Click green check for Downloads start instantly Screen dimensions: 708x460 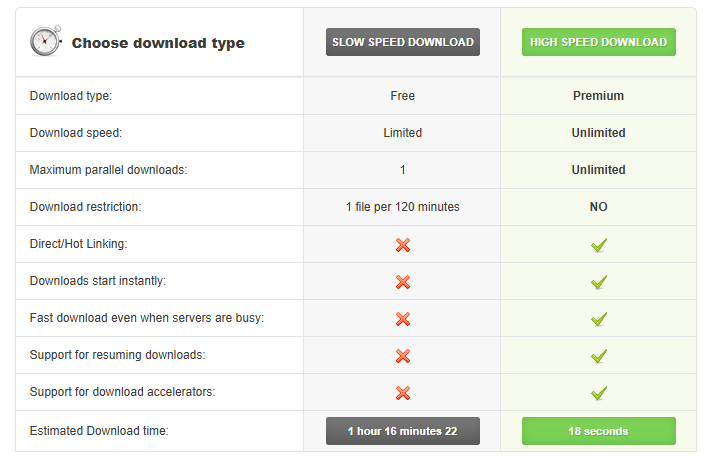599,282
